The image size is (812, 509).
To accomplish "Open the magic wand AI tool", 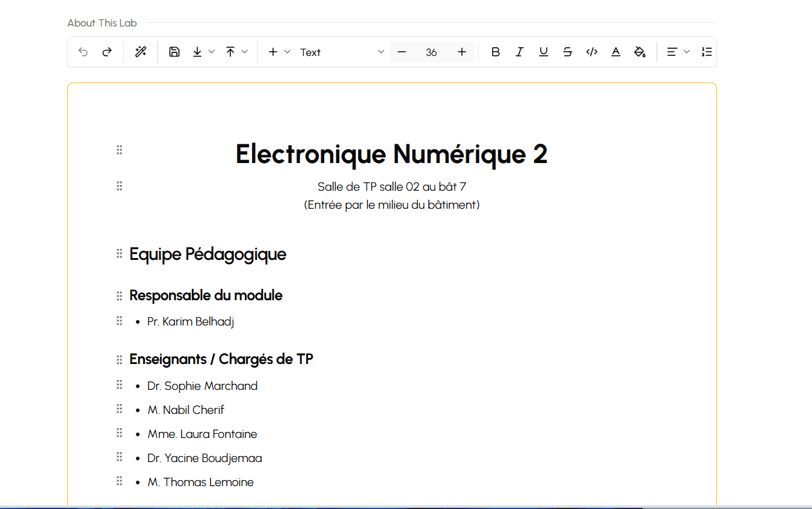I will [x=141, y=52].
